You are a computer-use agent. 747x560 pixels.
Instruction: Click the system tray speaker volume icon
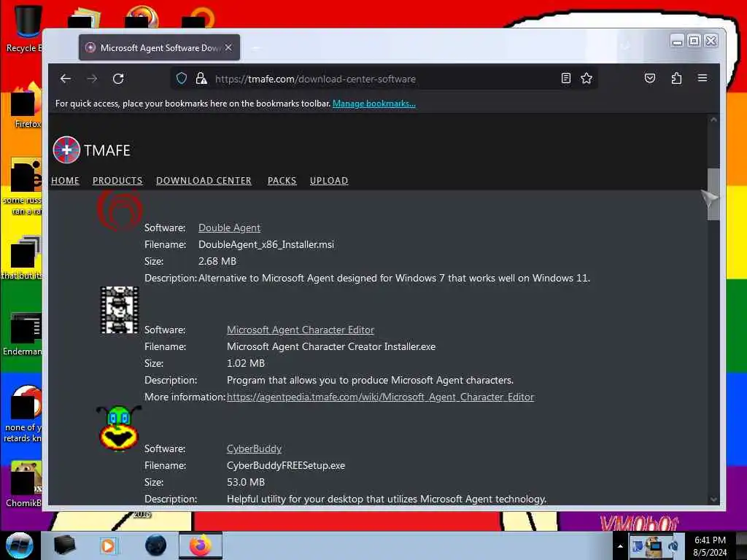pyautogui.click(x=673, y=546)
